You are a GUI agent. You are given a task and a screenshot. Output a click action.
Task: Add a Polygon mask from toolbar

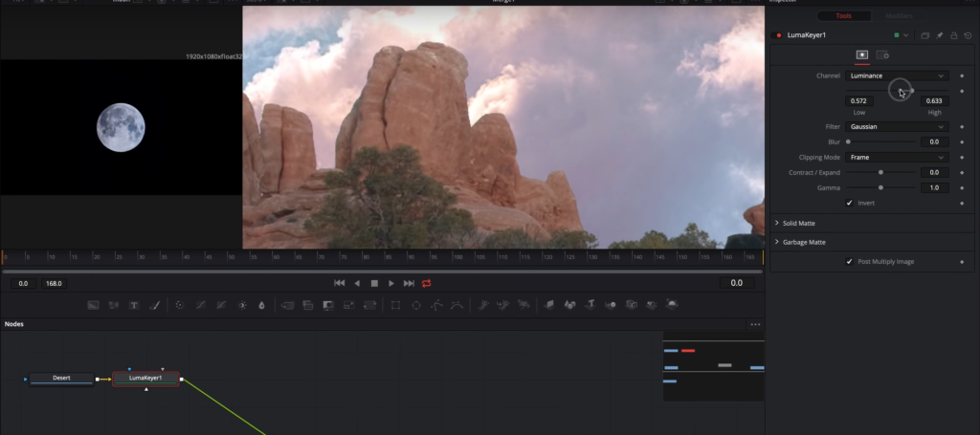tap(436, 305)
